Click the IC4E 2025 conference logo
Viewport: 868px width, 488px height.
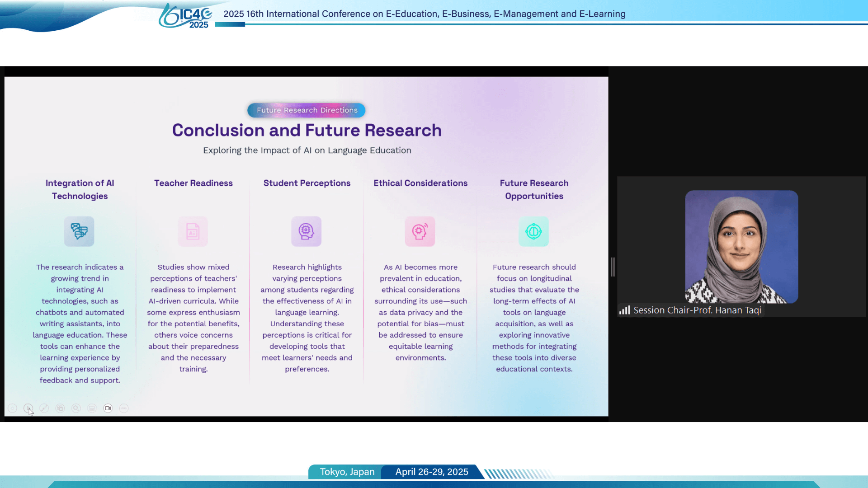click(185, 16)
